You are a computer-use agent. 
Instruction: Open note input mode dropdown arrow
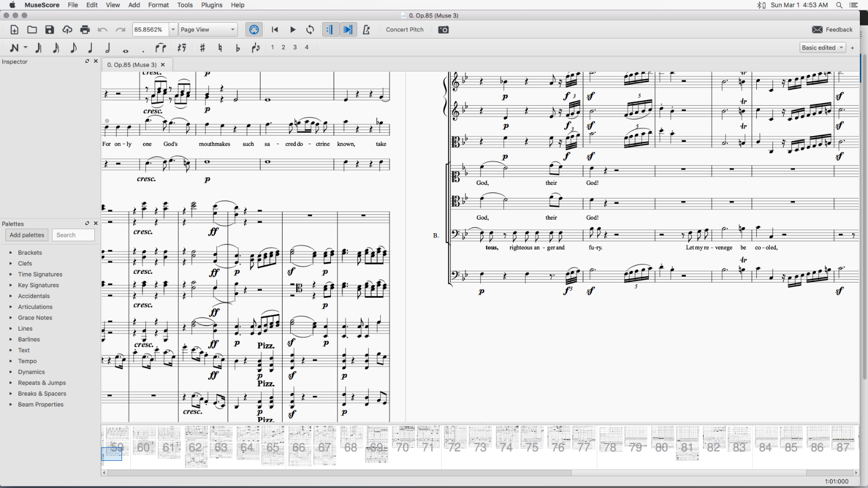click(25, 48)
